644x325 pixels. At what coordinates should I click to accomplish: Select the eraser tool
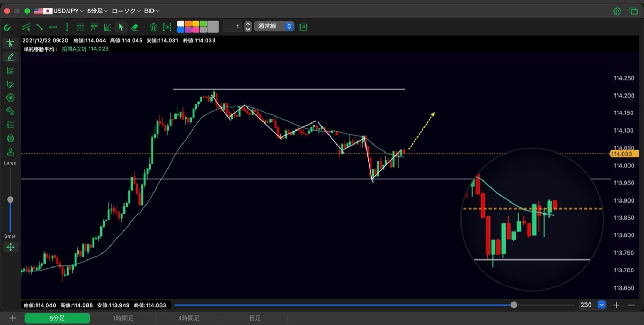point(135,27)
